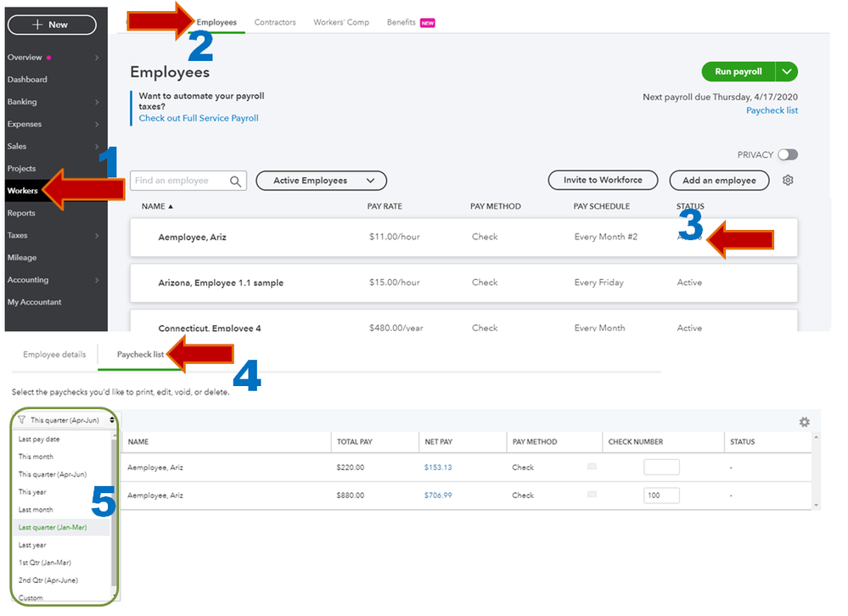Screen dimensions: 848x616
Task: Expand the Accounting sidebar chevron
Action: coord(97,280)
